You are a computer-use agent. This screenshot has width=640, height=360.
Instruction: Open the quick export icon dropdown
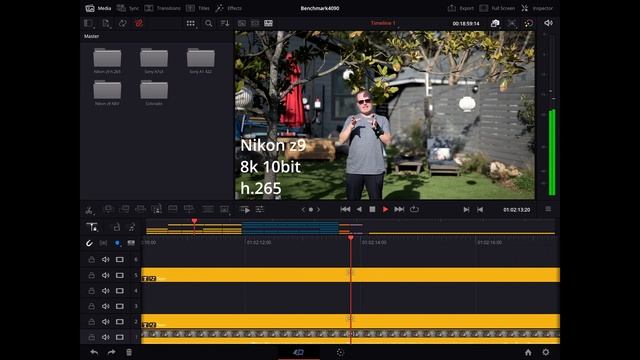(495, 23)
